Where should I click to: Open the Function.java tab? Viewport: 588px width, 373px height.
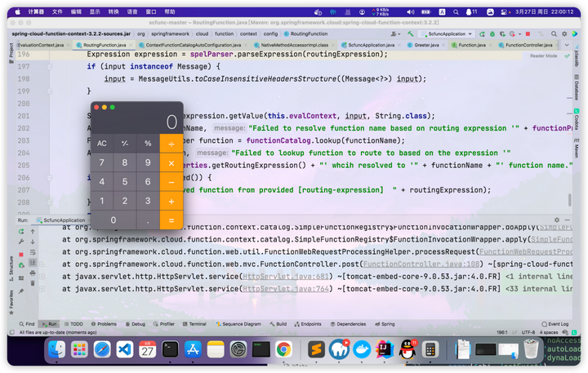[x=472, y=45]
